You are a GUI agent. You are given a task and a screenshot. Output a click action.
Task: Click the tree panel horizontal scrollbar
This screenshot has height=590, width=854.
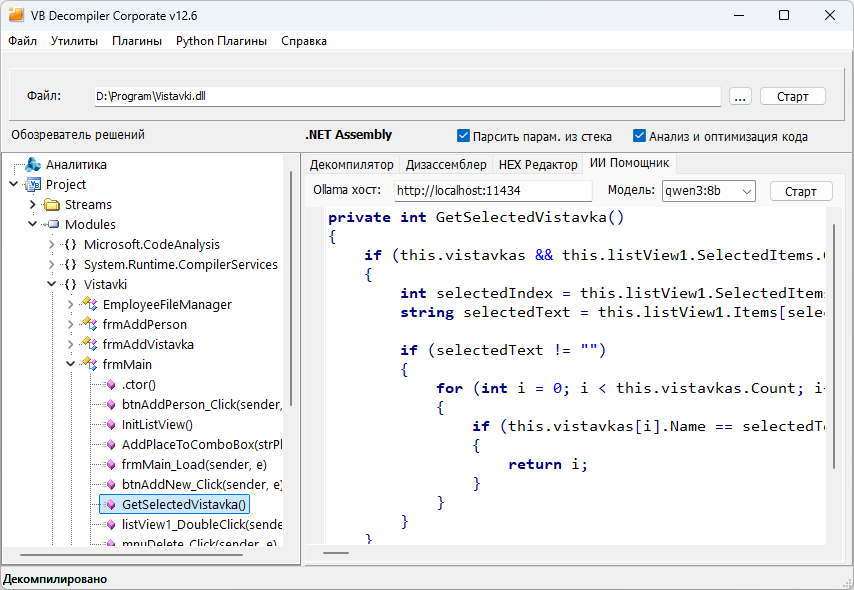[x=131, y=555]
